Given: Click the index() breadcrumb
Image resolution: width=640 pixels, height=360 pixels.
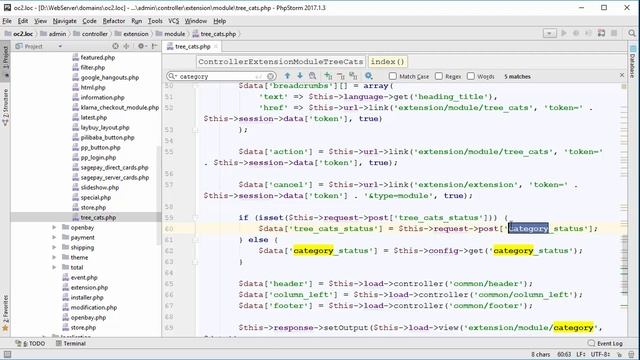Looking at the screenshot, I should [x=387, y=62].
